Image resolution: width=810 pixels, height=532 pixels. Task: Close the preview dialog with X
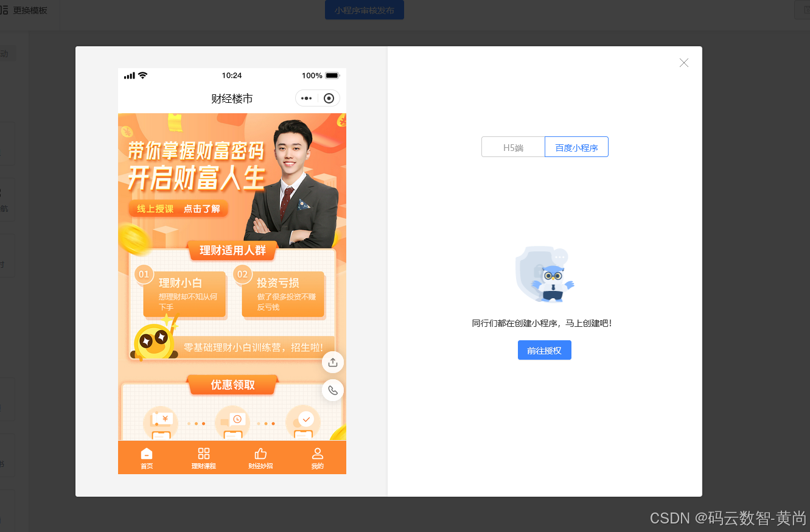684,63
